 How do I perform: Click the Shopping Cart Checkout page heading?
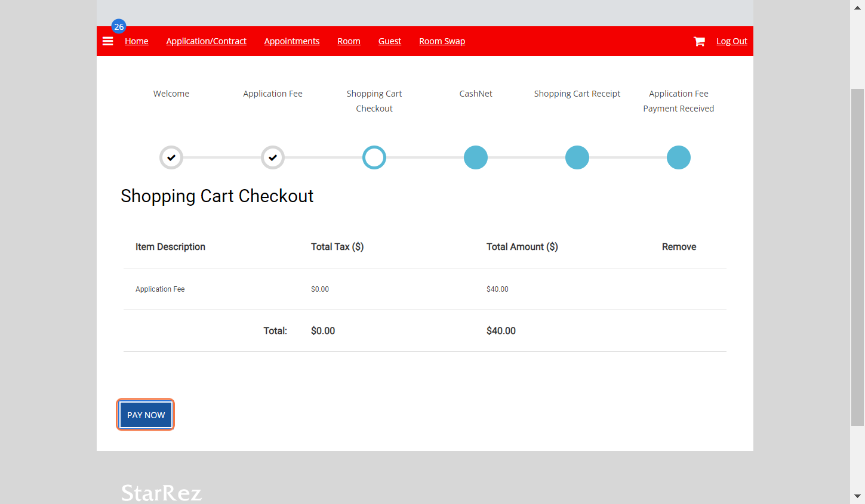(217, 196)
